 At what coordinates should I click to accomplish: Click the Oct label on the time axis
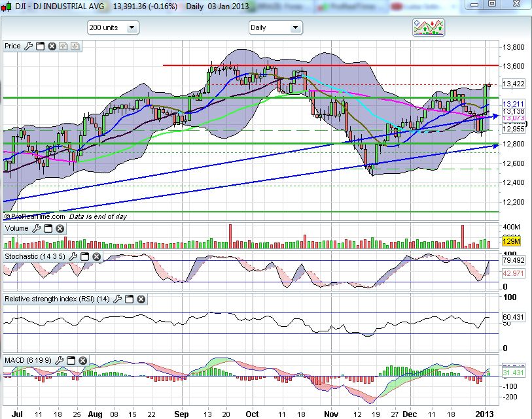pyautogui.click(x=252, y=414)
